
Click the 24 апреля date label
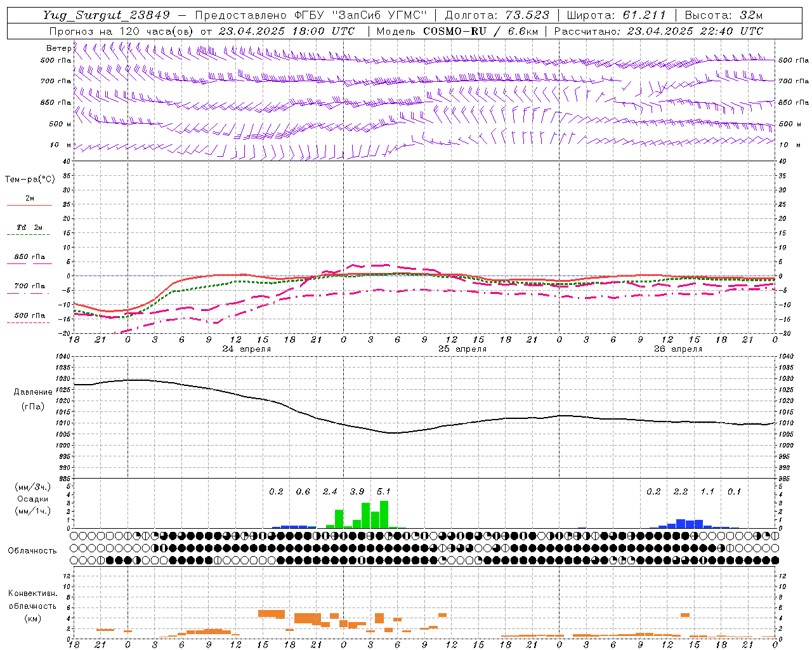coord(246,349)
